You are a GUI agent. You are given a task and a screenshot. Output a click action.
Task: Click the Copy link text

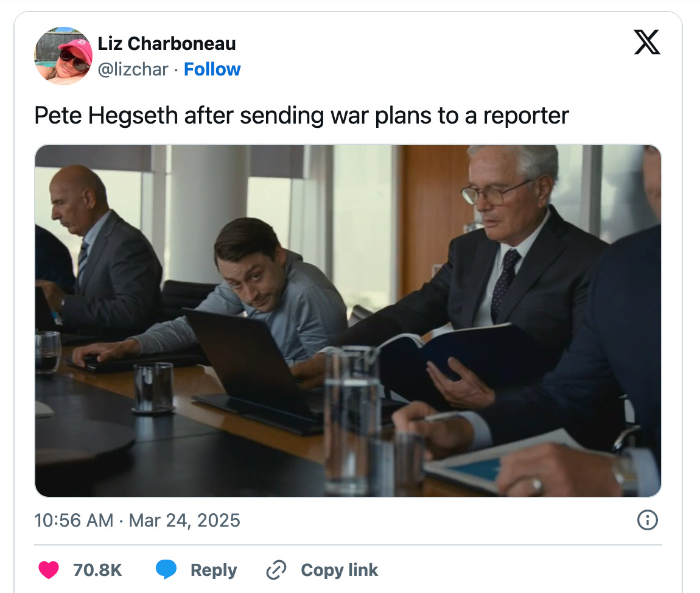pyautogui.click(x=339, y=570)
